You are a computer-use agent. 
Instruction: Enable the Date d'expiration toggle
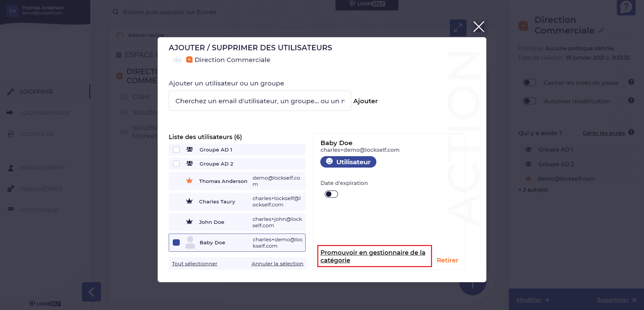(331, 194)
